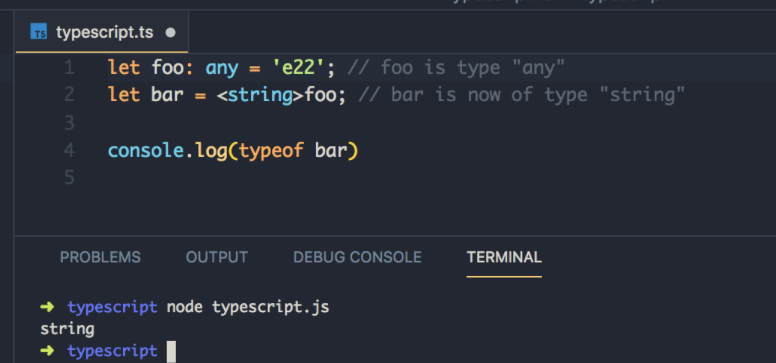
Task: Click the line number 4 gutter
Action: [x=69, y=150]
